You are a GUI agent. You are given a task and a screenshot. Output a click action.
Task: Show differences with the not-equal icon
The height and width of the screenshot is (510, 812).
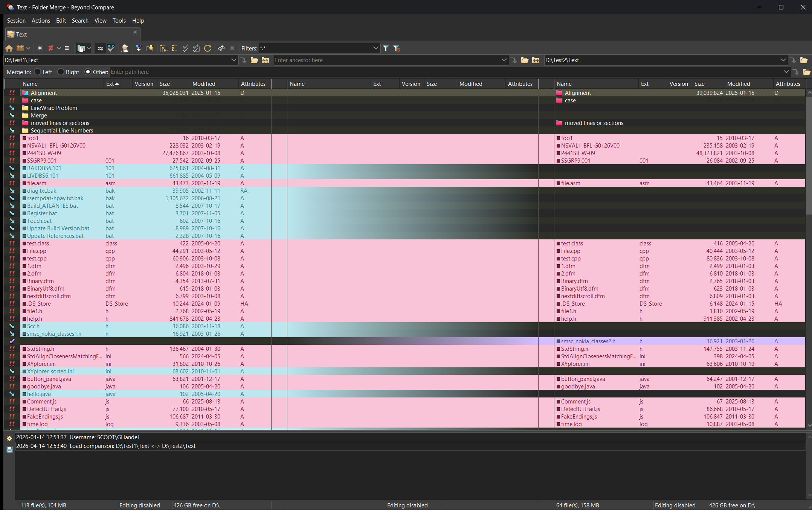[51, 48]
